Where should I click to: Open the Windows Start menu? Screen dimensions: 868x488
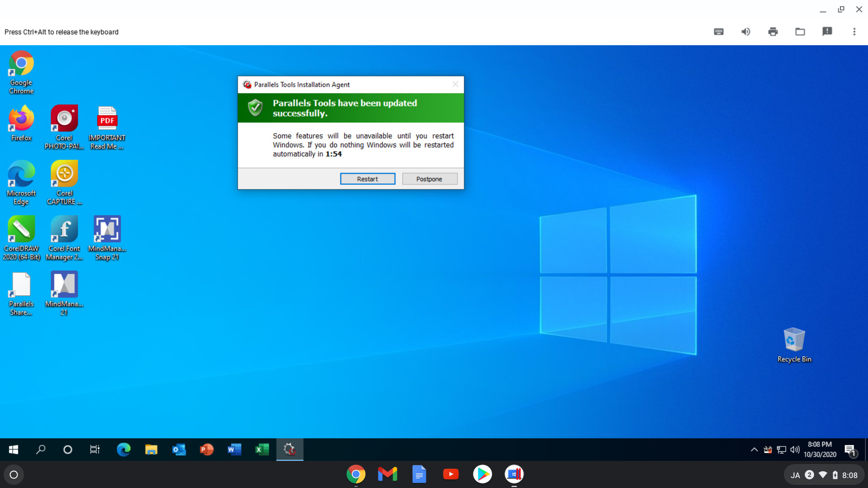(x=14, y=450)
